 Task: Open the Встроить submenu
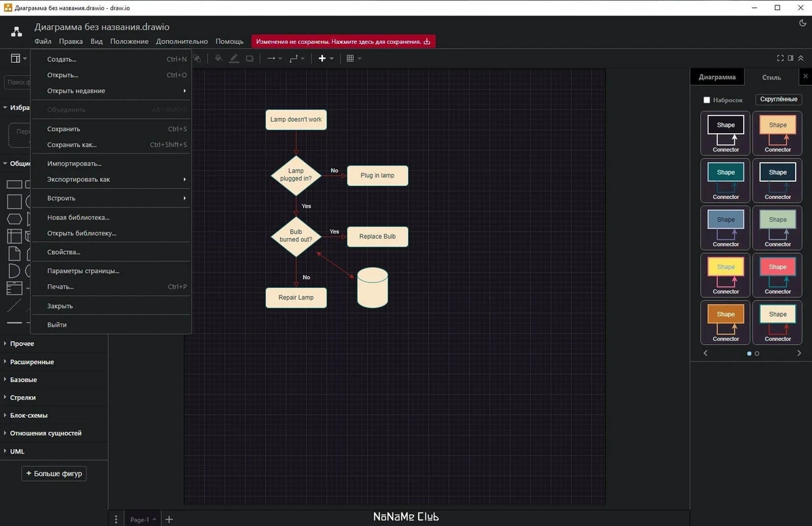111,198
